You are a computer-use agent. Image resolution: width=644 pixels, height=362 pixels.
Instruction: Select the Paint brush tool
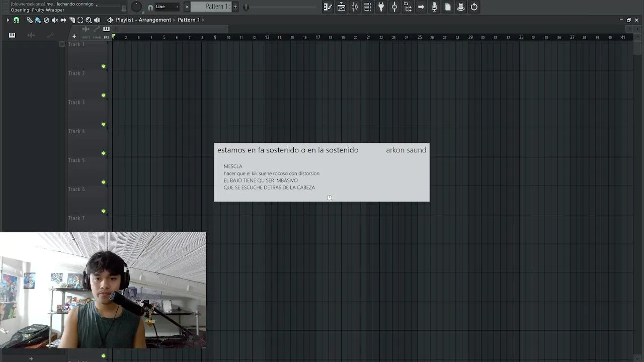(38, 20)
